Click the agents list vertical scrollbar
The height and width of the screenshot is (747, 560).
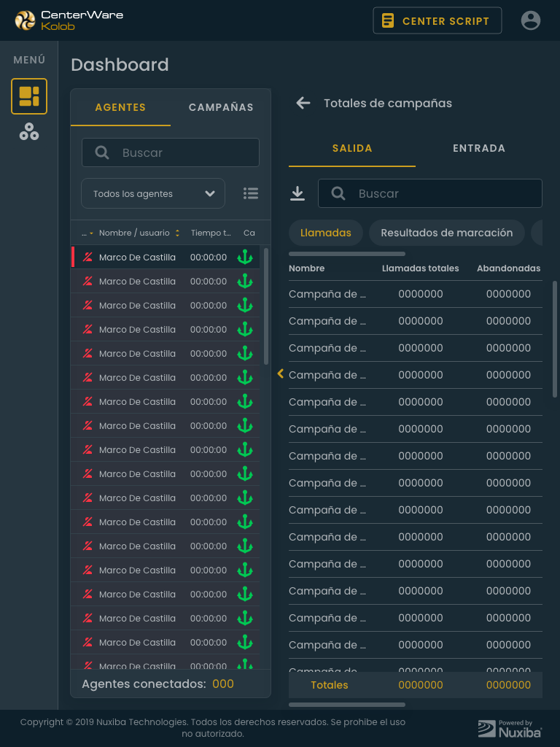(x=265, y=306)
